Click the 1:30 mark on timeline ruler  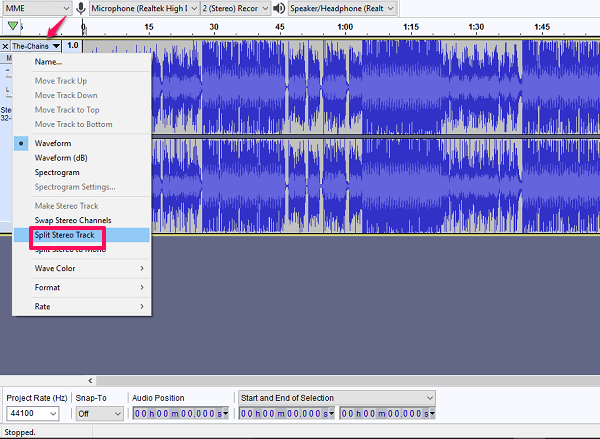(x=476, y=27)
